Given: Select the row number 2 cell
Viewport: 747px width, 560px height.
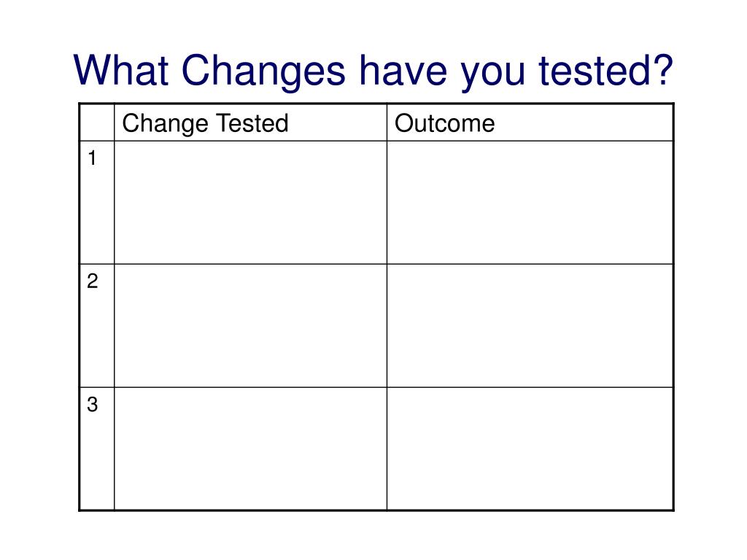Looking at the screenshot, I should point(97,326).
